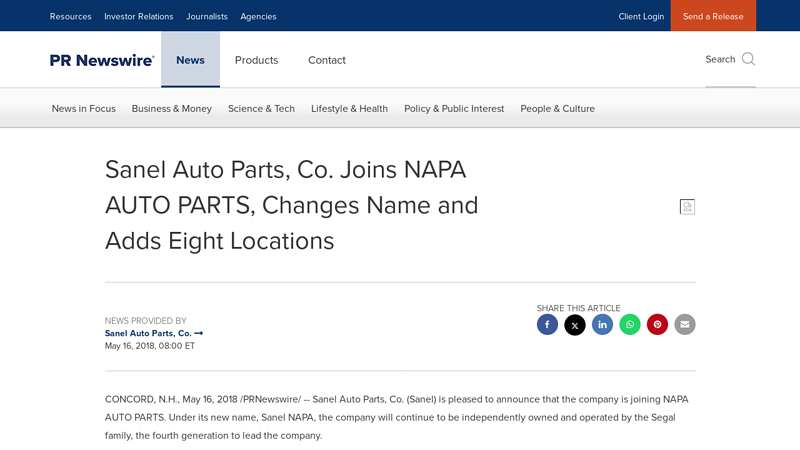
Task: Open Sanel Auto Parts, Co. provider link
Action: click(x=154, y=333)
